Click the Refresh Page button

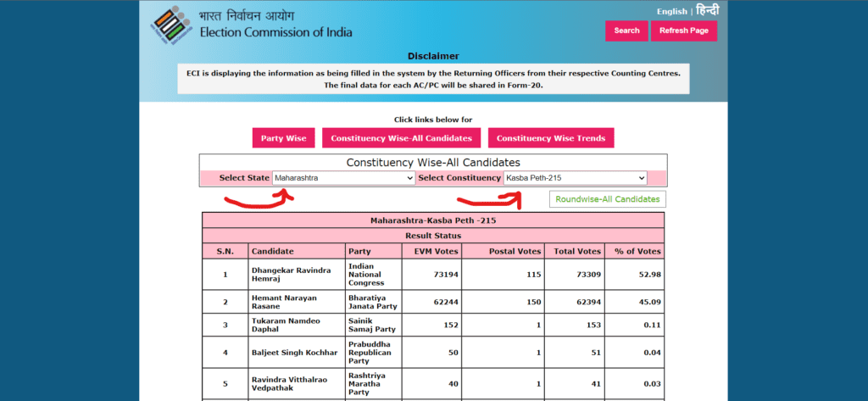[684, 31]
